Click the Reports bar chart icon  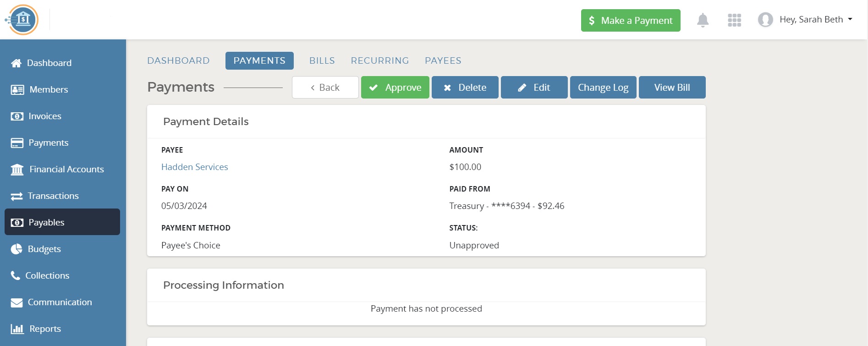[16, 329]
